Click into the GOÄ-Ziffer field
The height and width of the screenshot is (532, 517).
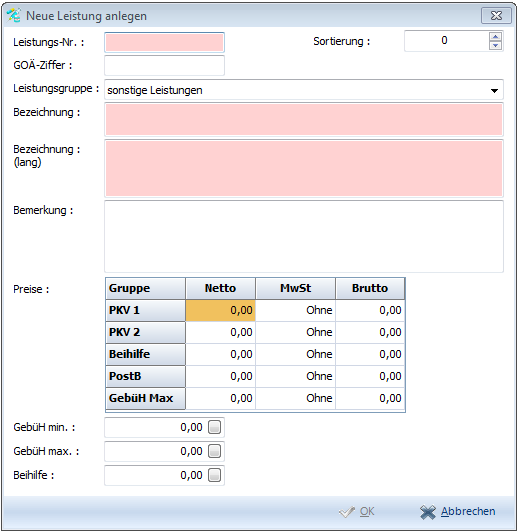[x=165, y=65]
